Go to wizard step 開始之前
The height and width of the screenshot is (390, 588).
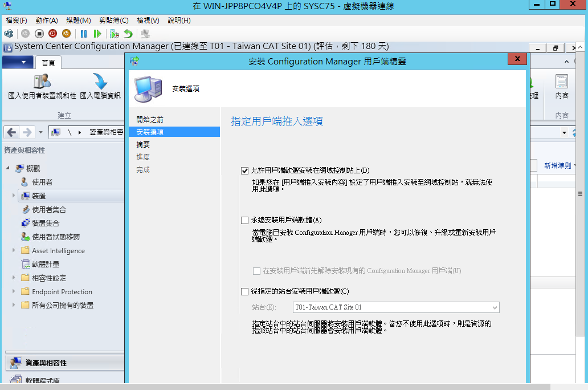tap(150, 120)
